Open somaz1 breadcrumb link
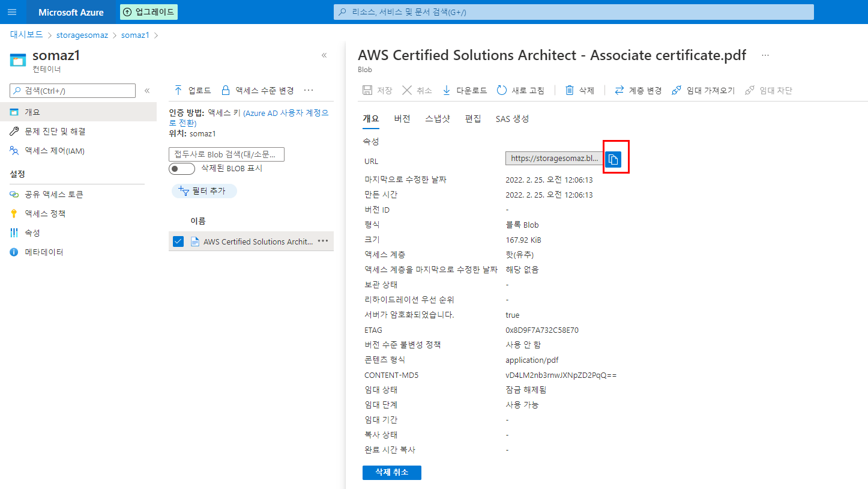 tap(135, 35)
